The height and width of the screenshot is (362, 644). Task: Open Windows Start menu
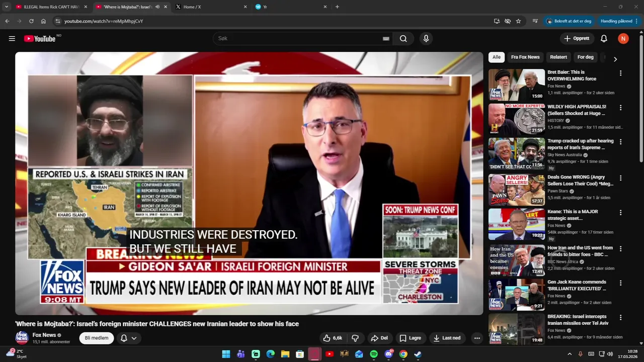(x=226, y=354)
